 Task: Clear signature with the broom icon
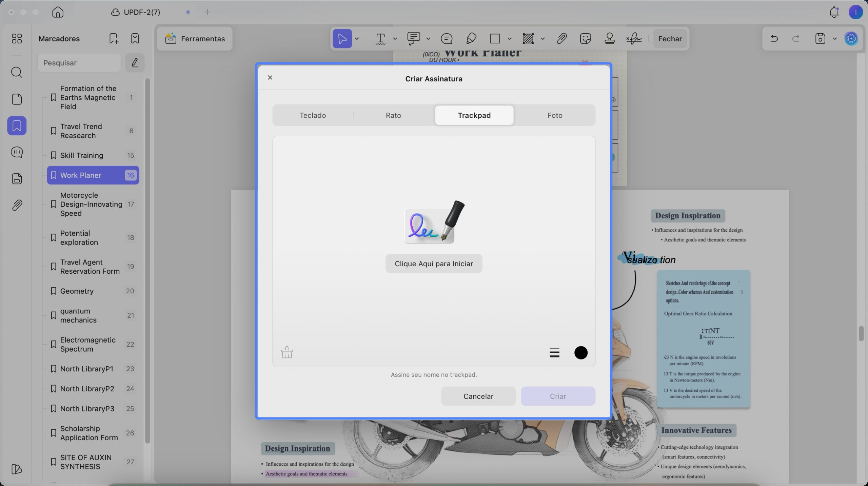point(287,352)
